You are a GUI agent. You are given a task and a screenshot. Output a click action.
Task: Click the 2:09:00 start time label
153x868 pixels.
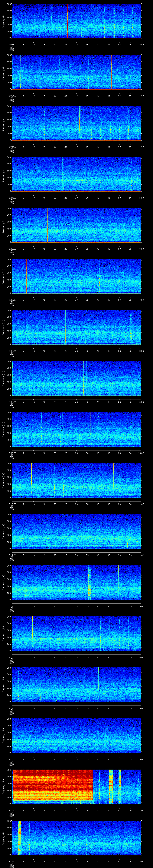pos(12,453)
